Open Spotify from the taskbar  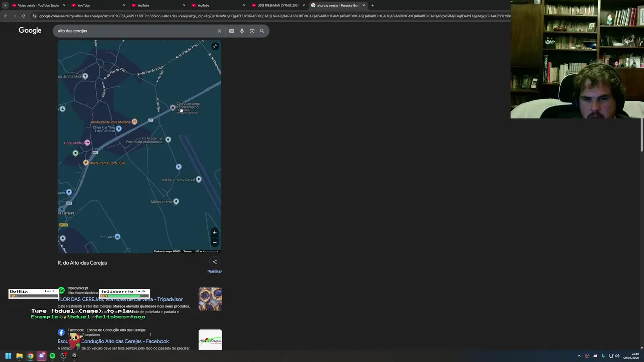pos(52,356)
